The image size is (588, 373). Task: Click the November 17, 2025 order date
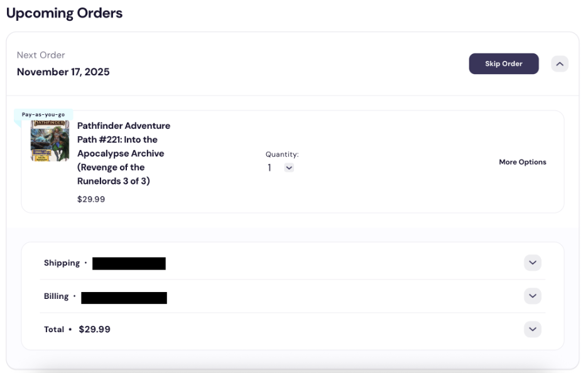pyautogui.click(x=63, y=72)
